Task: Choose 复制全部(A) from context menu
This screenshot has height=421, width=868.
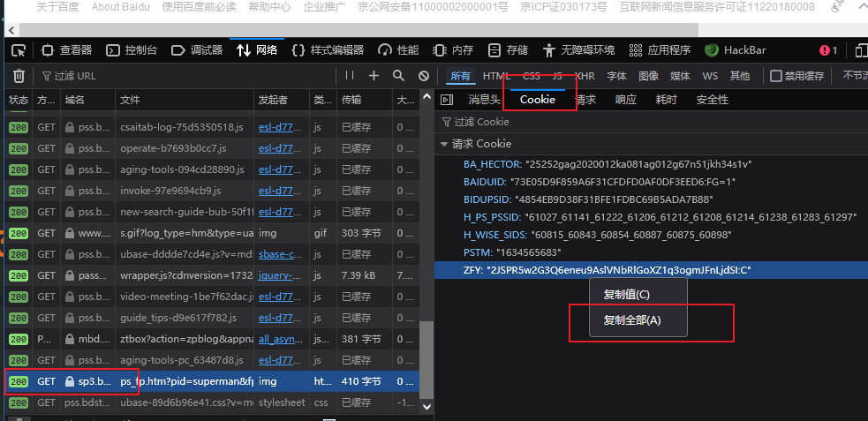Action: tap(638, 320)
